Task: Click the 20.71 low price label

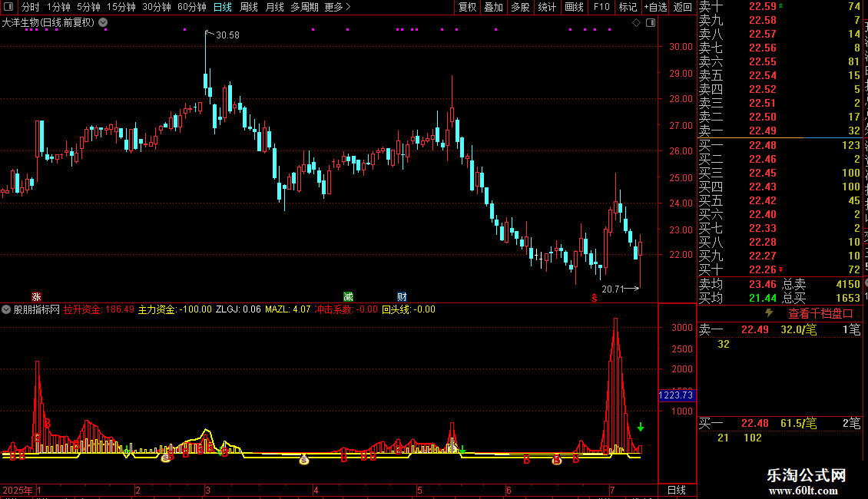Action: [613, 289]
